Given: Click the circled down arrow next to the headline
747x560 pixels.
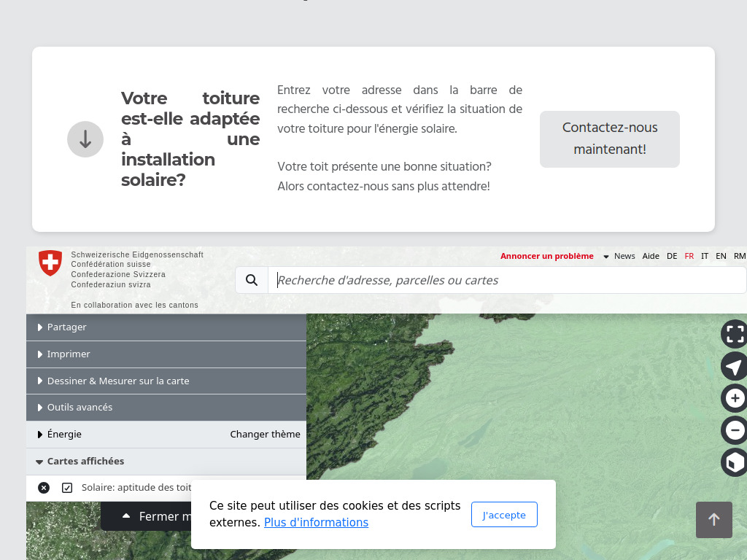Looking at the screenshot, I should 85,139.
